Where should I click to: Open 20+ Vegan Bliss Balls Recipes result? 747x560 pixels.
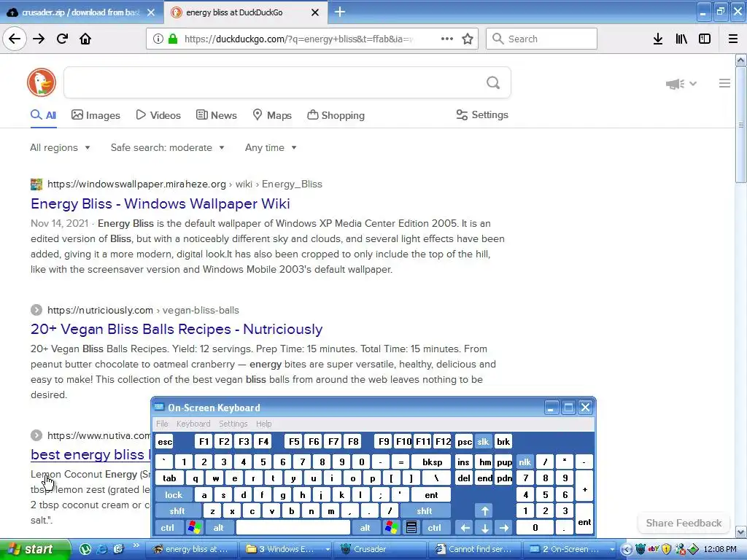tap(177, 329)
